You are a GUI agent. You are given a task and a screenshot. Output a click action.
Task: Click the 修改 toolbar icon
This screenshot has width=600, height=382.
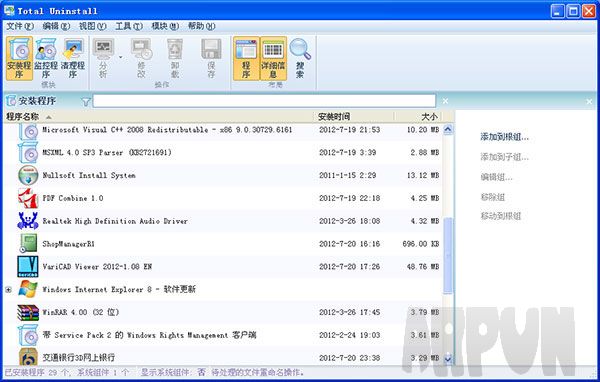click(142, 58)
